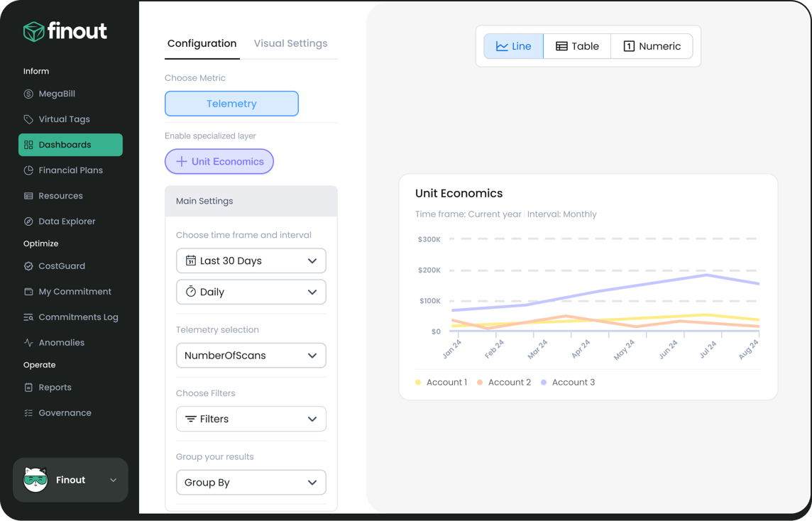Click the Telemetry metric button
The height and width of the screenshot is (521, 812).
point(231,104)
